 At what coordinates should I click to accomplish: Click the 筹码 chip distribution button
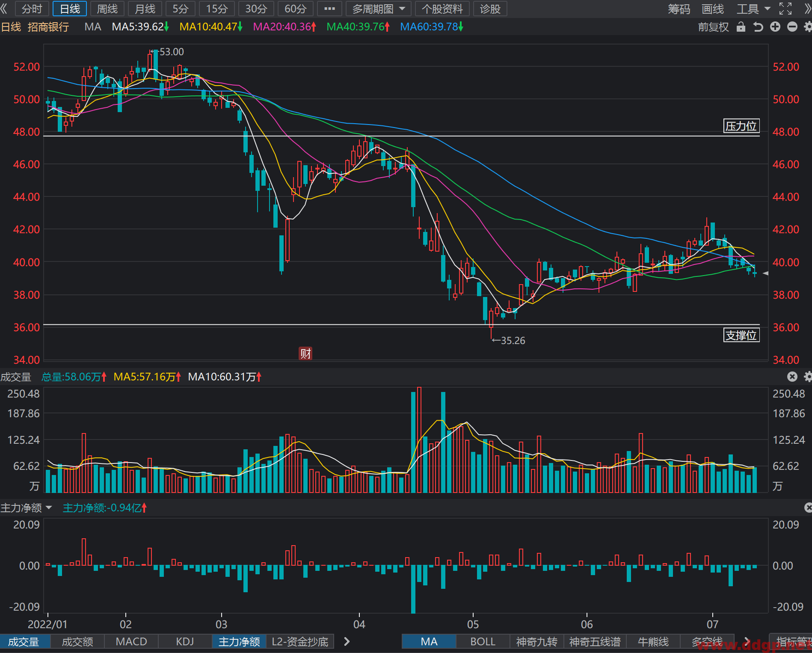pyautogui.click(x=679, y=9)
